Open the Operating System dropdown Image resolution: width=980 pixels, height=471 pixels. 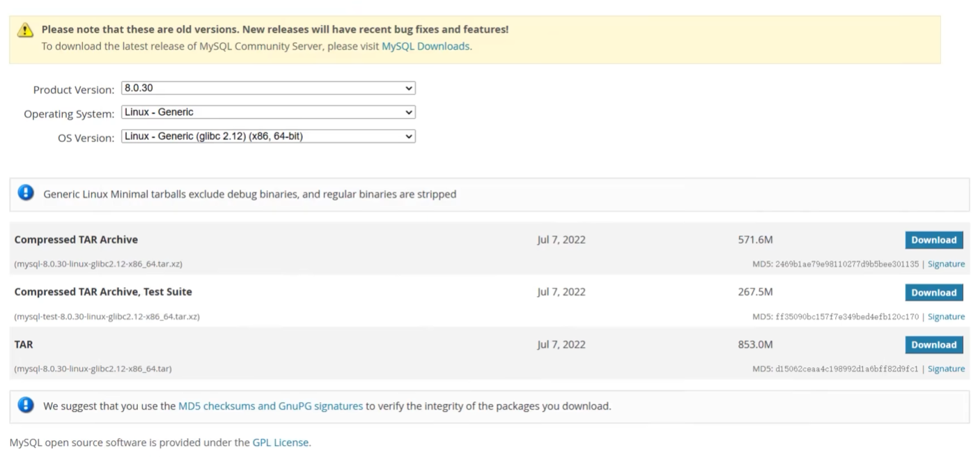click(268, 112)
